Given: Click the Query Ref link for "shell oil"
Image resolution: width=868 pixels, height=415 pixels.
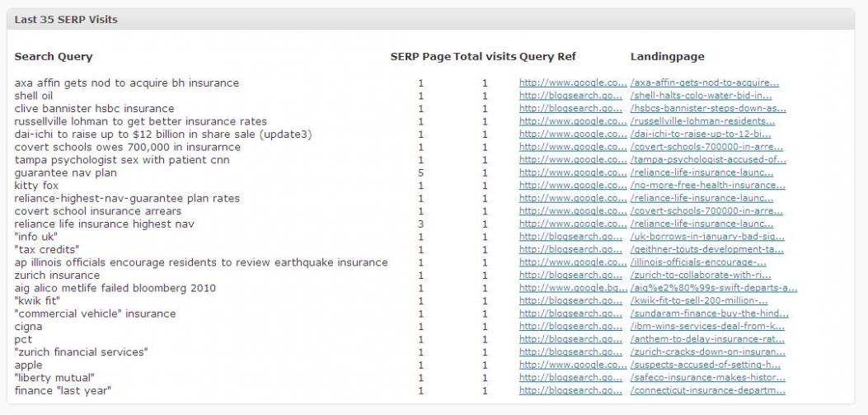Looking at the screenshot, I should 570,96.
